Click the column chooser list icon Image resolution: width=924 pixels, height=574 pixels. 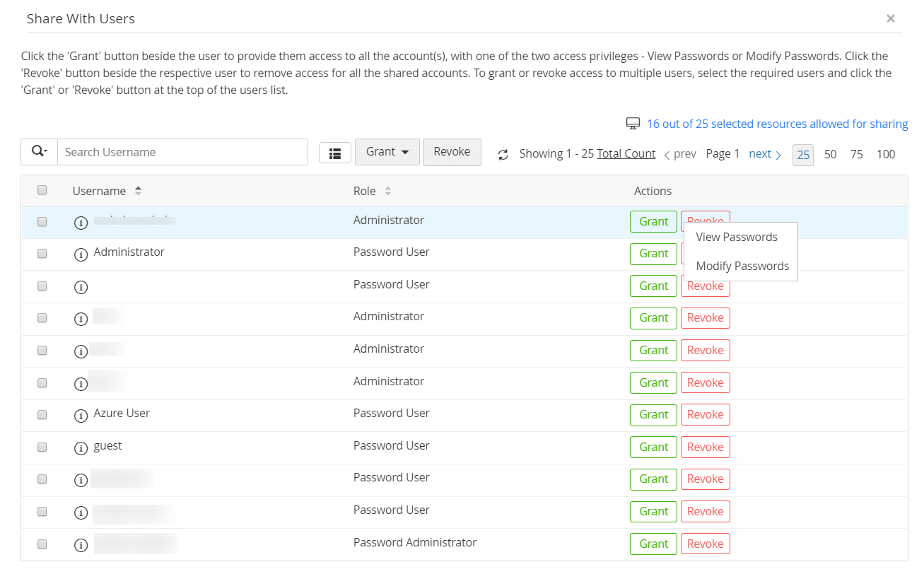click(x=335, y=153)
